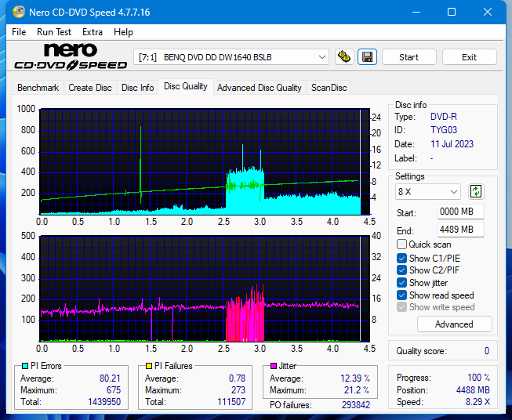Click the Speed value 8.29 X
This screenshot has height=420, width=512.
(478, 402)
